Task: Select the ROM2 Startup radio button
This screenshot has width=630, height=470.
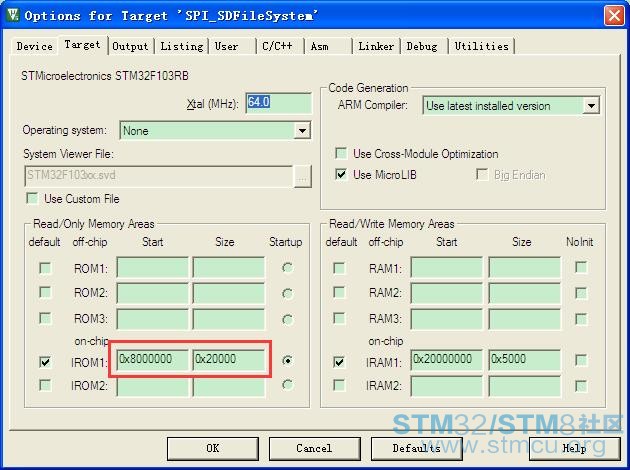Action: tap(287, 294)
